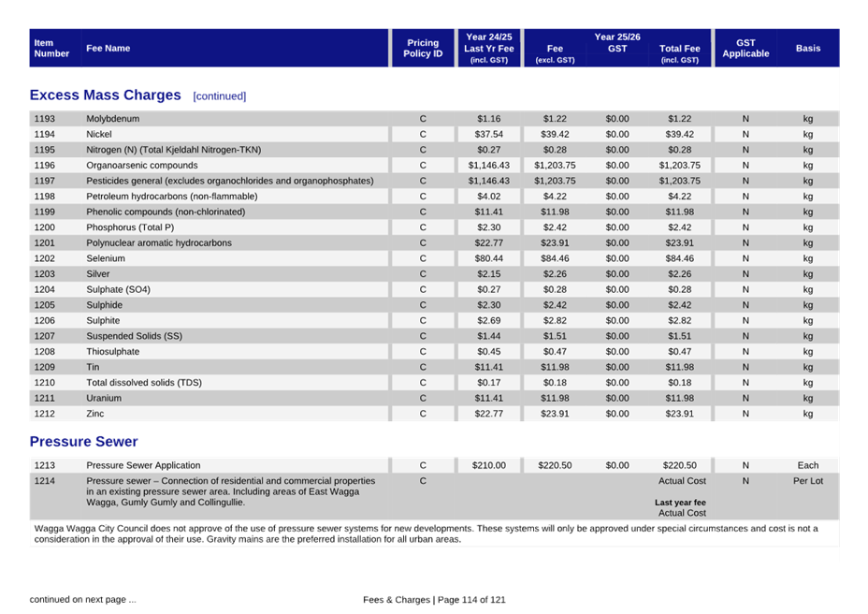The width and height of the screenshot is (868, 614).
Task: Select 'Pressure Sewer Application' fee name
Action: pyautogui.click(x=143, y=465)
